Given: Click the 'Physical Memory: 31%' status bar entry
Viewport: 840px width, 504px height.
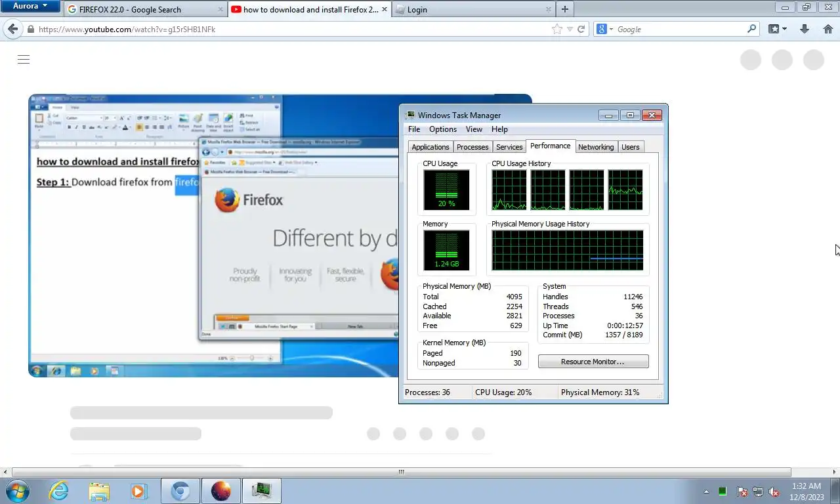Looking at the screenshot, I should [x=600, y=392].
